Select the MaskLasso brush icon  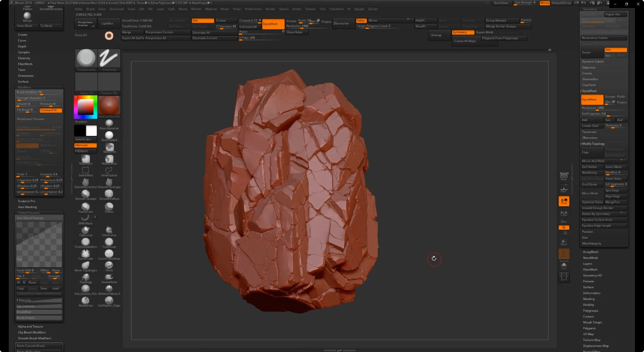coord(109,159)
